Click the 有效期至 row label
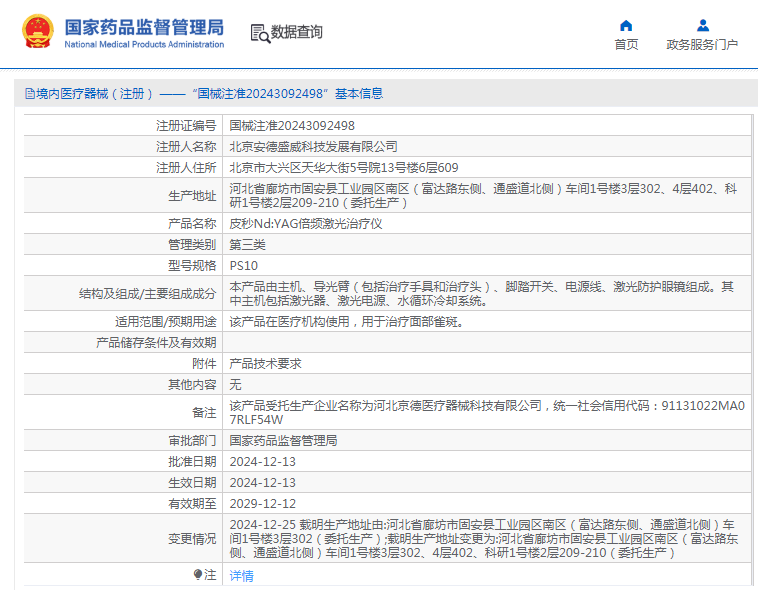 [x=192, y=504]
